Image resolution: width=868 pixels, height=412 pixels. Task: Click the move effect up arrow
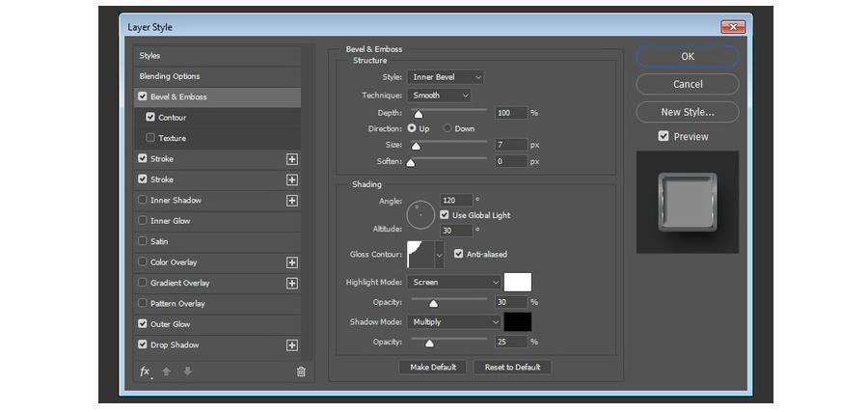[x=166, y=371]
